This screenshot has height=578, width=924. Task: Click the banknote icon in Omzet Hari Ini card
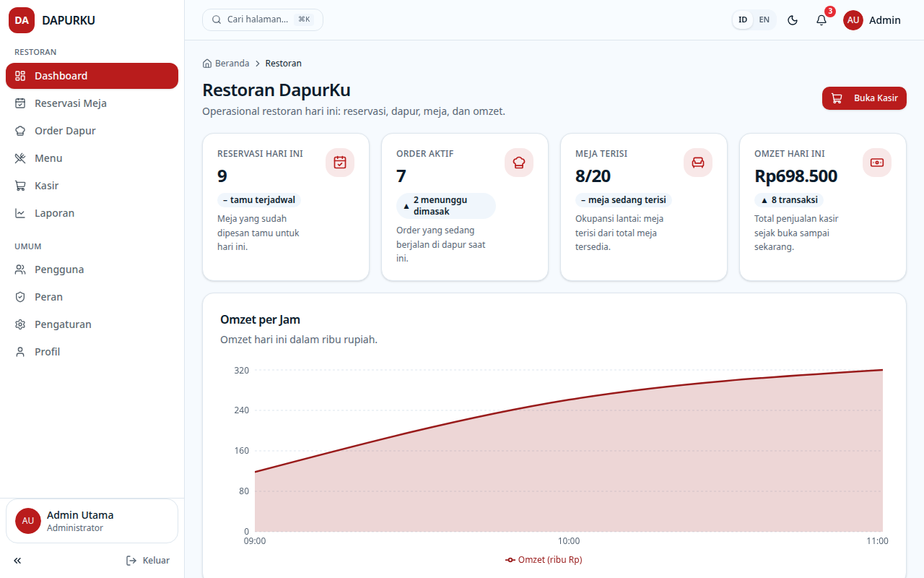877,163
